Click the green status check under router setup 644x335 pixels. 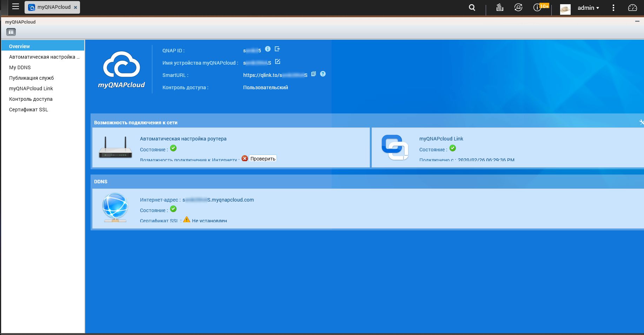173,148
